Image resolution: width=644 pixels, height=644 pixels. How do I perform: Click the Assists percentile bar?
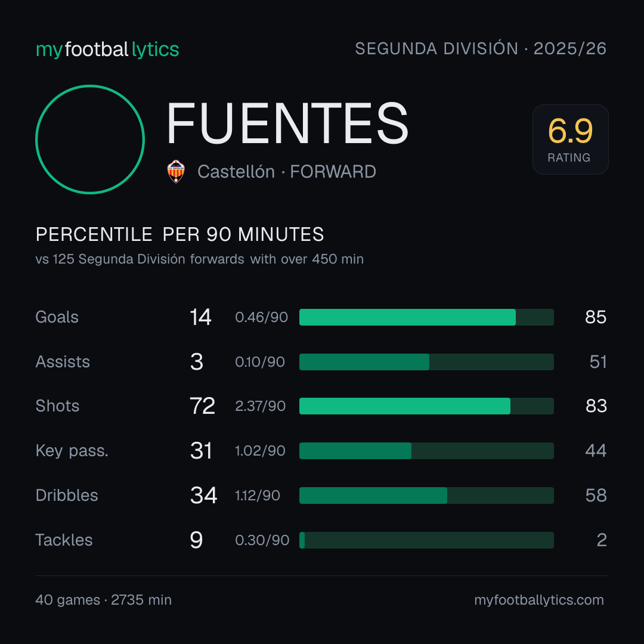[426, 362]
